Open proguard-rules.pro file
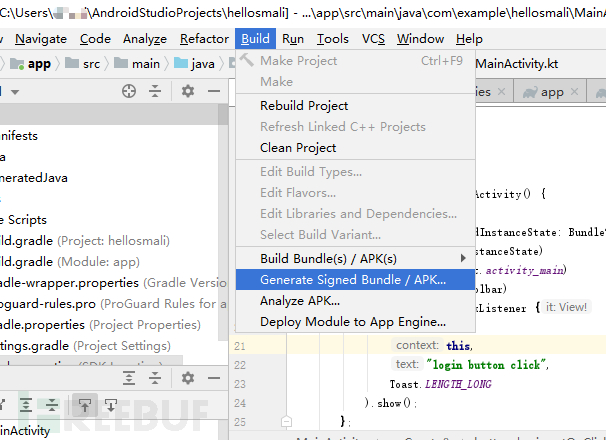This screenshot has height=440, width=606. click(113, 304)
